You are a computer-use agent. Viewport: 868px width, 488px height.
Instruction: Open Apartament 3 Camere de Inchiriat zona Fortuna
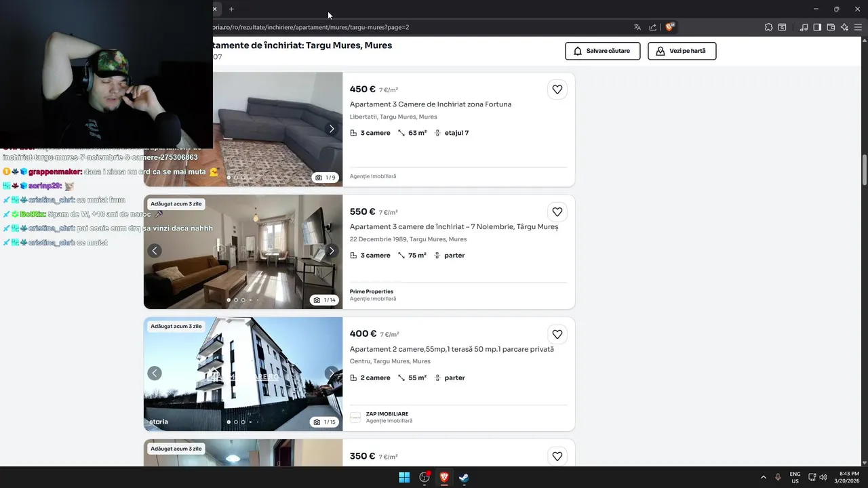tap(431, 104)
